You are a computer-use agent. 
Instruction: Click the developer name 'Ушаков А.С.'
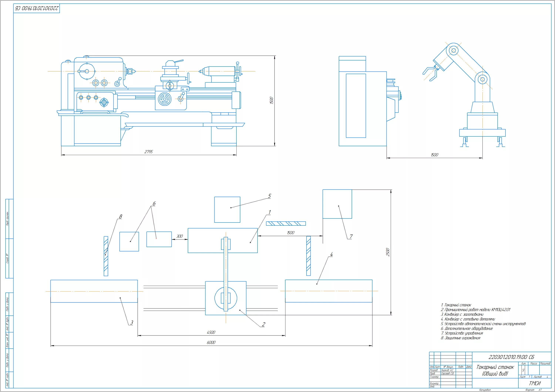click(x=447, y=370)
